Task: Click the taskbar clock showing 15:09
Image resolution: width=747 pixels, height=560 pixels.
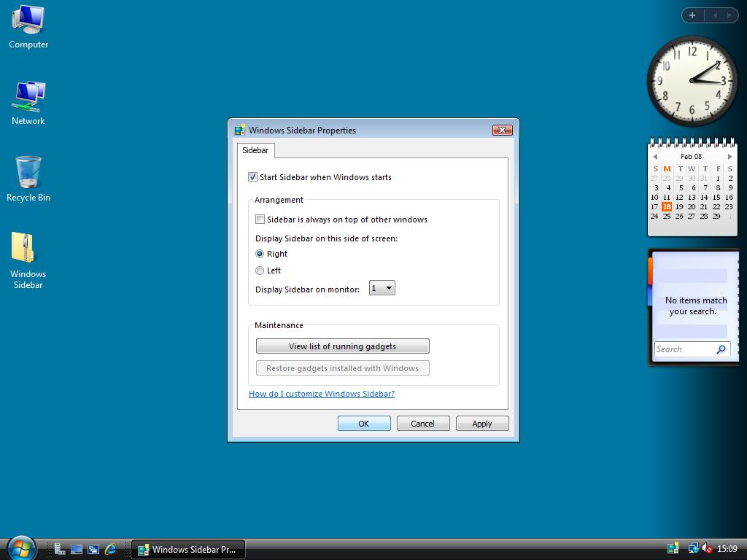Action: tap(727, 549)
